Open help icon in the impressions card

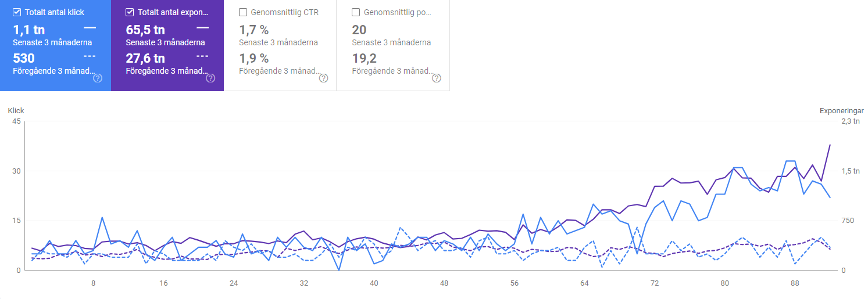point(210,78)
